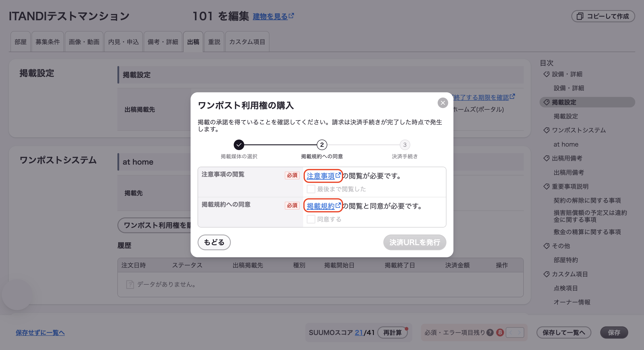The width and height of the screenshot is (644, 350).
Task: Jump to ワンポストシステム in 目次
Action: 579,130
